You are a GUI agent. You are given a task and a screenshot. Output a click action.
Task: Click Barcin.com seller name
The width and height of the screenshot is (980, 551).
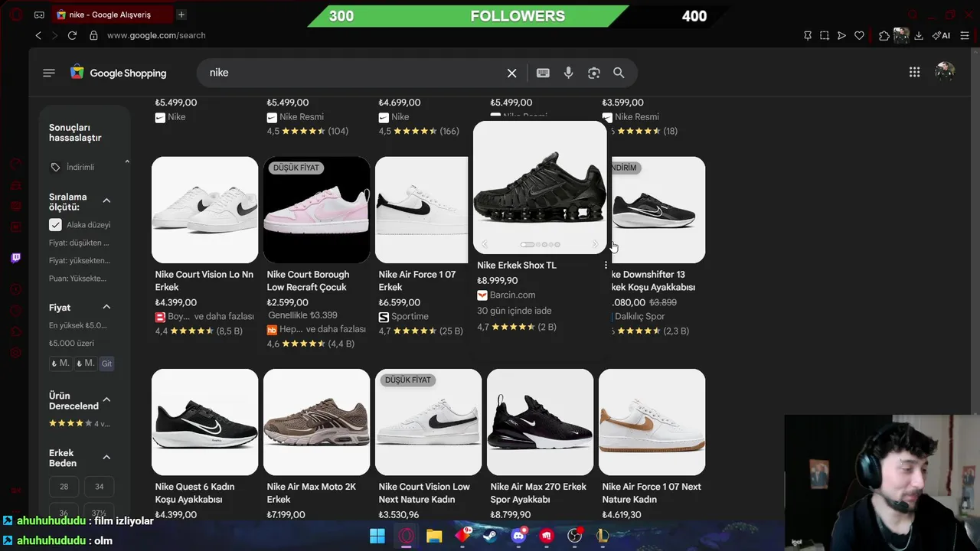(x=512, y=295)
